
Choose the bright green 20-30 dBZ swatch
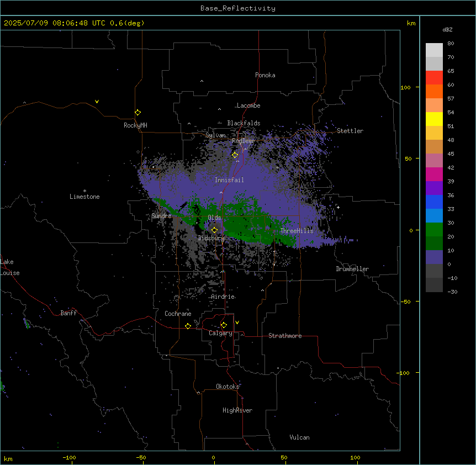434,230
